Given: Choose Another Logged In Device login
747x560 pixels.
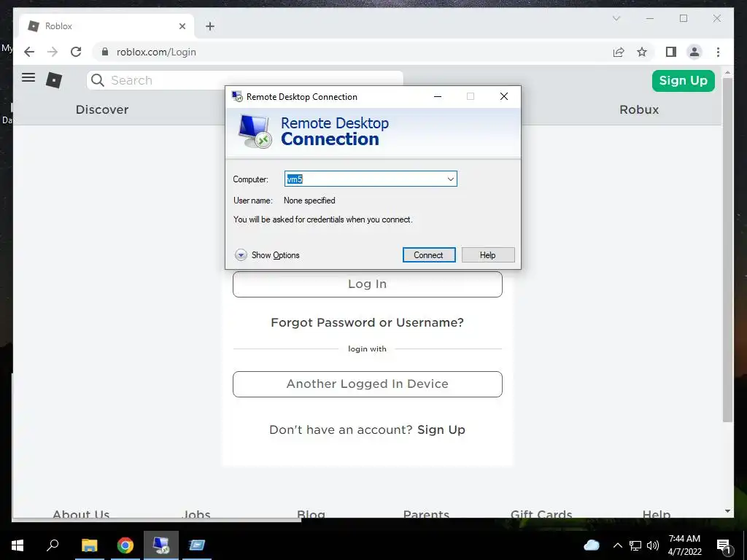Looking at the screenshot, I should [x=368, y=384].
